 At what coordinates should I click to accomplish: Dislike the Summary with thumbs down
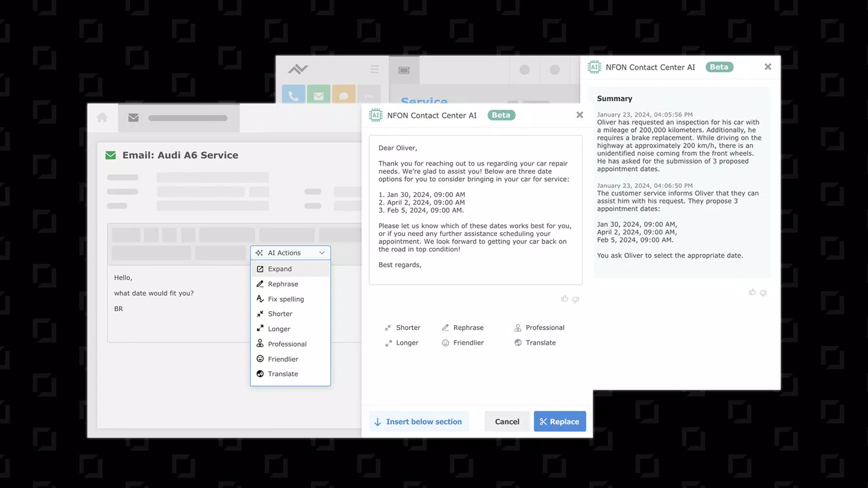(x=764, y=292)
